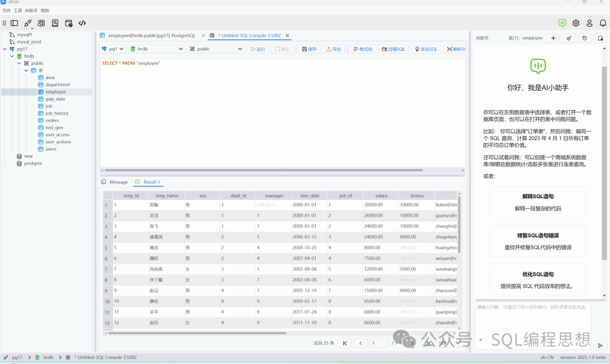Open the scheduled task window icon
This screenshot has height=364, width=610.
69,23
